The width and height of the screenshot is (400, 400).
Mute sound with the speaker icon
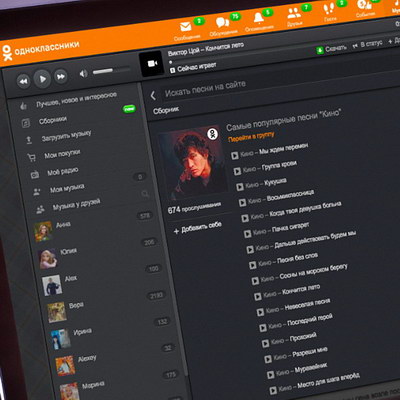(x=83, y=74)
